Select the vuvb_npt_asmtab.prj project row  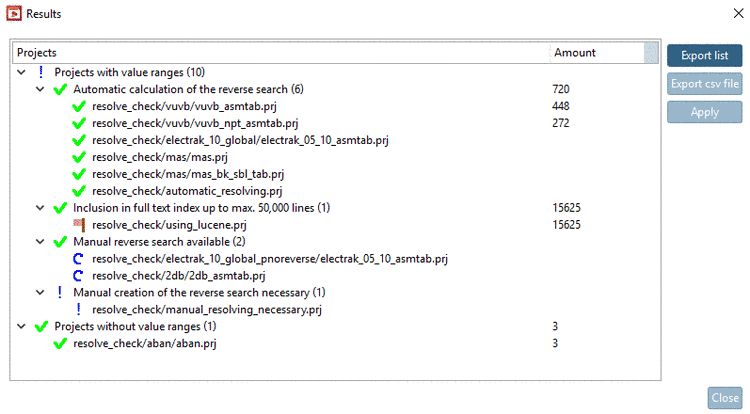click(x=171, y=123)
